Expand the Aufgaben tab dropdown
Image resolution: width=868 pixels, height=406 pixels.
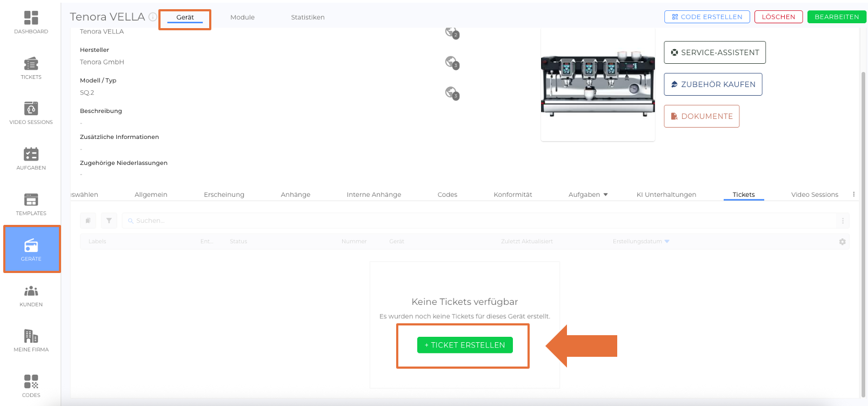(x=605, y=195)
